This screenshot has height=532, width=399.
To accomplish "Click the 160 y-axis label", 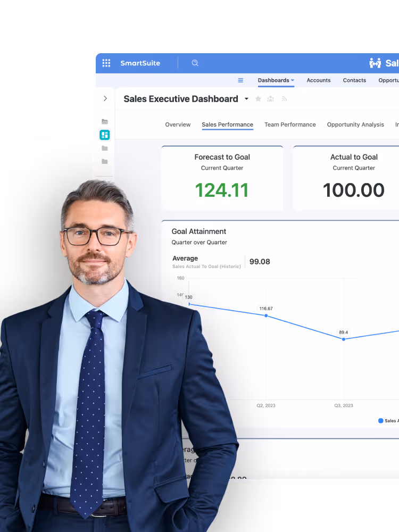I will click(180, 278).
